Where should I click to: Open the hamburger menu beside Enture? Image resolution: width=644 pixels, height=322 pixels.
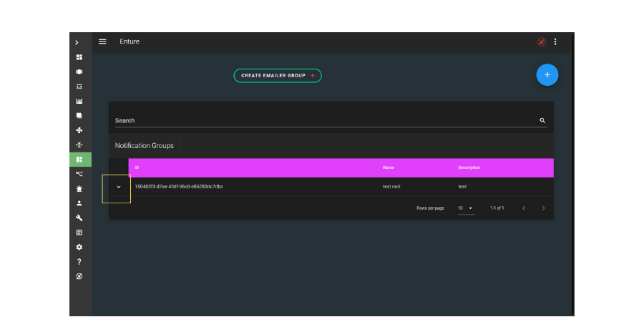click(x=102, y=42)
